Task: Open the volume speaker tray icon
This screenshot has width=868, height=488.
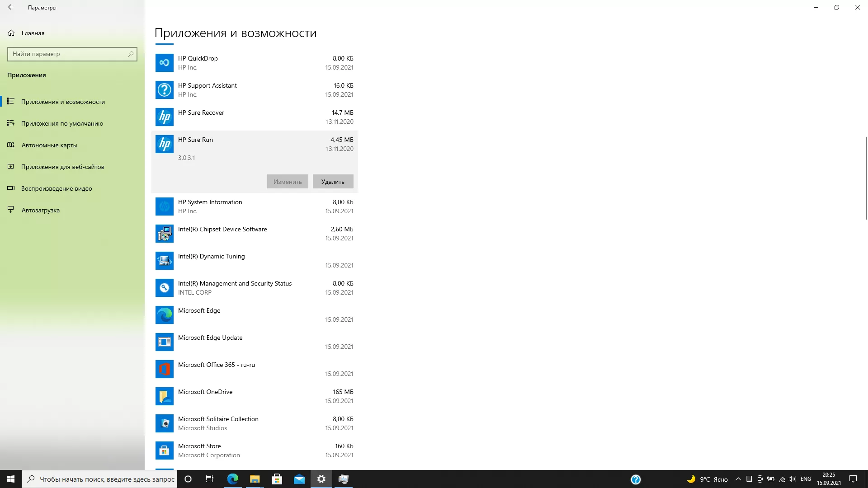Action: 792,479
